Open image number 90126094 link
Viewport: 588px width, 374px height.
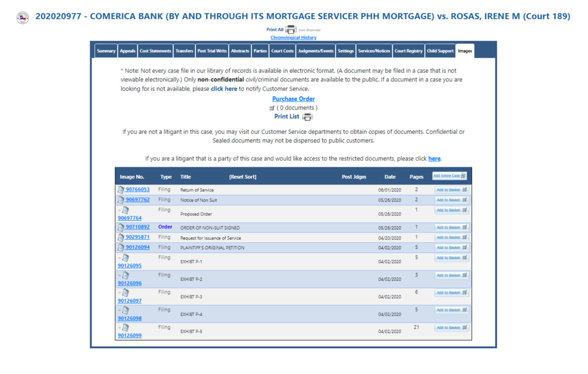137,247
